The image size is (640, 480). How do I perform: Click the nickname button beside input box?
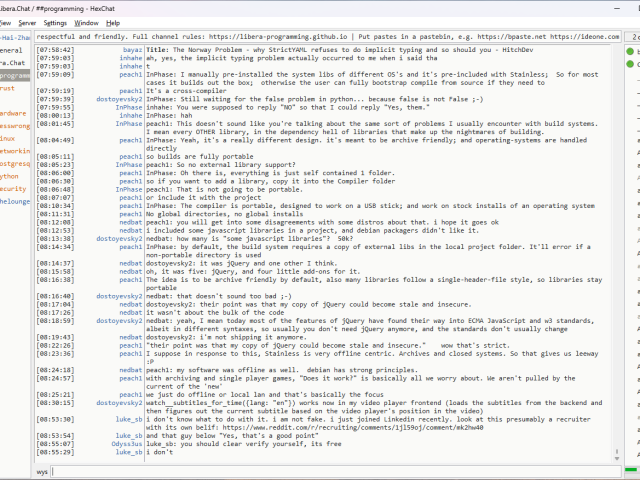tap(42, 470)
